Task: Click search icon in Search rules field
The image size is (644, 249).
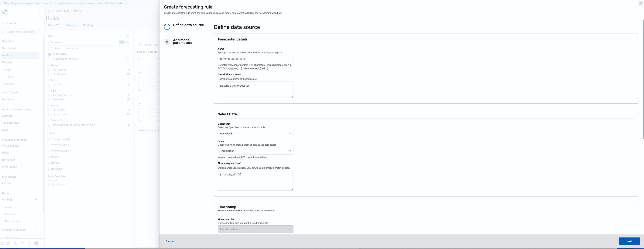Action: coord(141,45)
